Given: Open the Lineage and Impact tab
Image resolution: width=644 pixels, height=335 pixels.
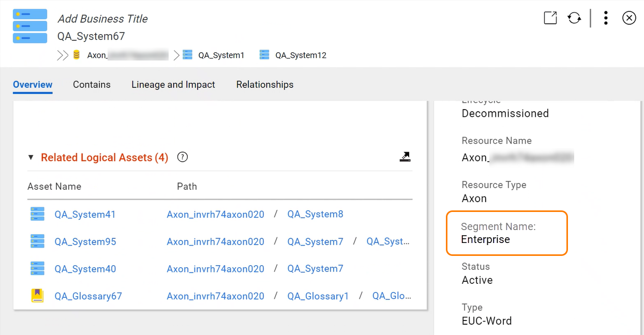Looking at the screenshot, I should (x=173, y=85).
